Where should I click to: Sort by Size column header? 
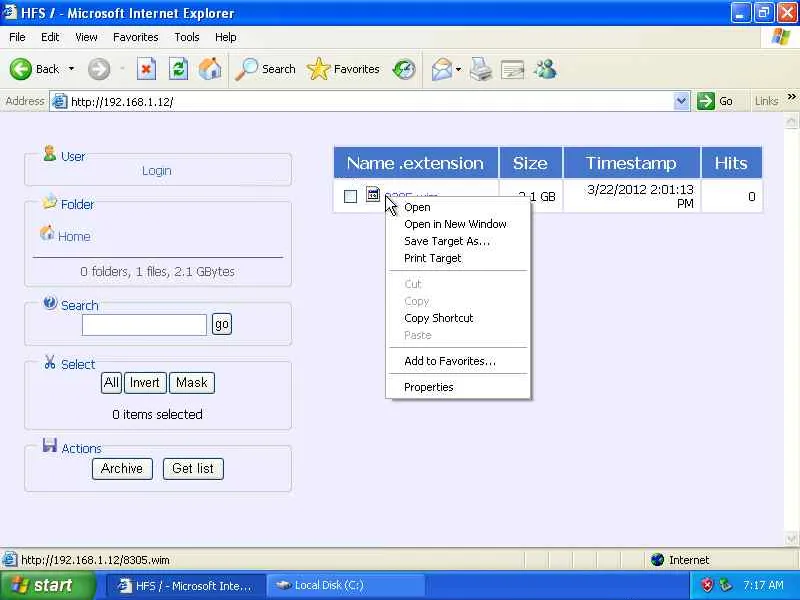tap(530, 163)
